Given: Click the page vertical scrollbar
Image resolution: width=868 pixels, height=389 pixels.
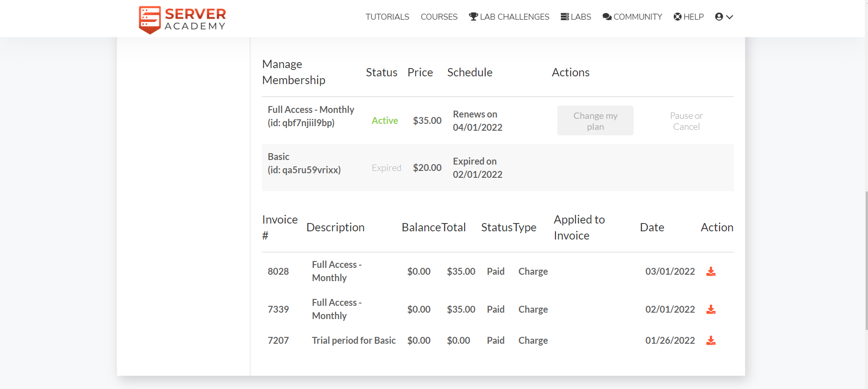Looking at the screenshot, I should pos(866,261).
